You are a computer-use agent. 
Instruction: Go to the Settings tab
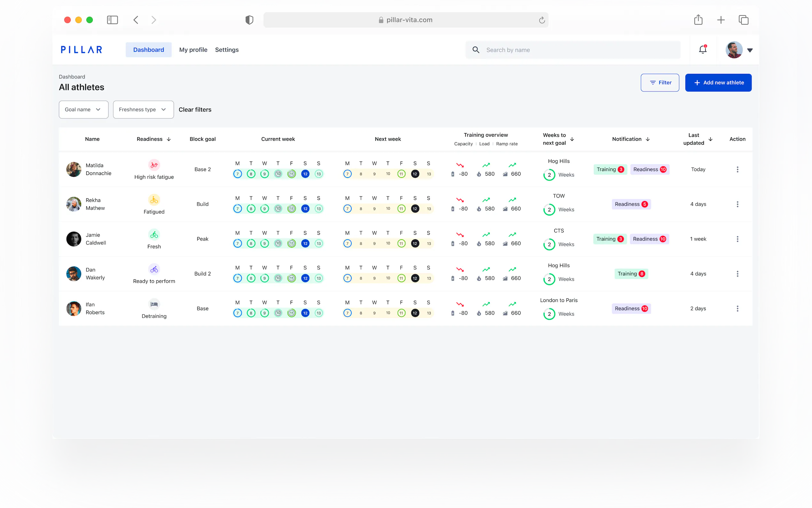pos(227,50)
